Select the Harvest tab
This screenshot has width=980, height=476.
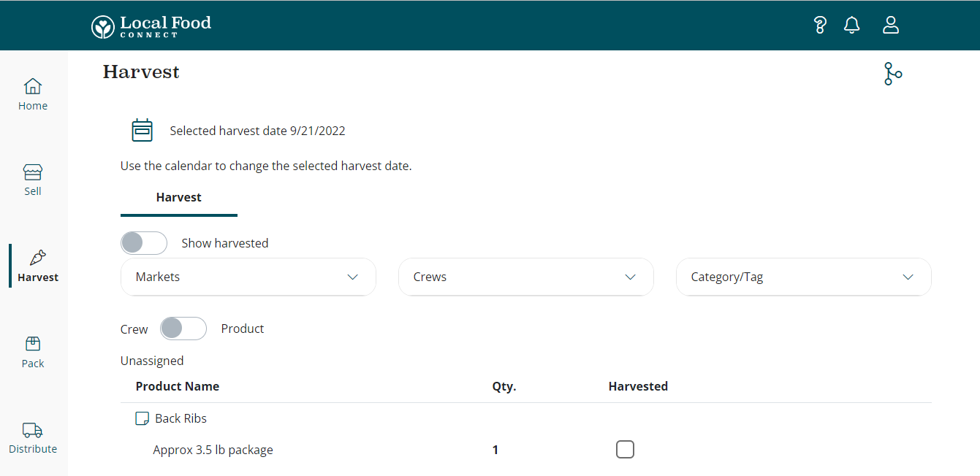(x=179, y=198)
